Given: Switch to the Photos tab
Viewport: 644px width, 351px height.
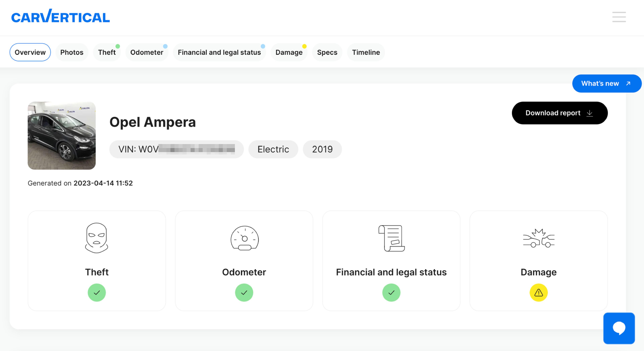Looking at the screenshot, I should click(x=72, y=52).
